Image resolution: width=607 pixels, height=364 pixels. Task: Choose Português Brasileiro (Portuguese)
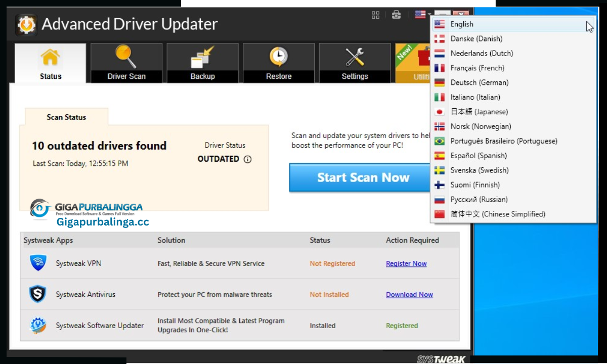click(x=513, y=141)
